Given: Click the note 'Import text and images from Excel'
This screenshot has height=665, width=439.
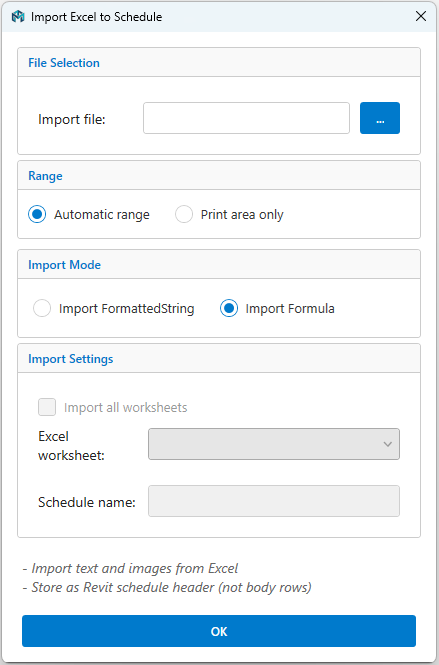Looking at the screenshot, I should [x=130, y=568].
